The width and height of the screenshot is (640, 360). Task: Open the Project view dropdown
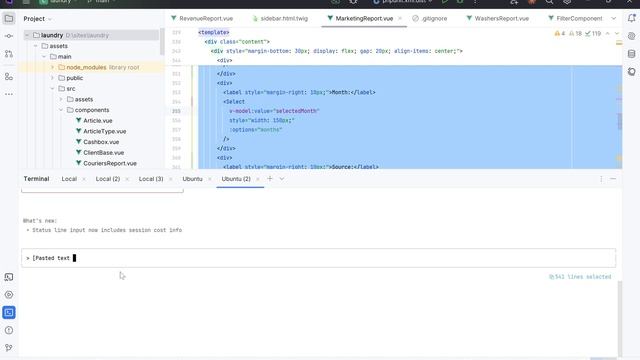(x=38, y=19)
